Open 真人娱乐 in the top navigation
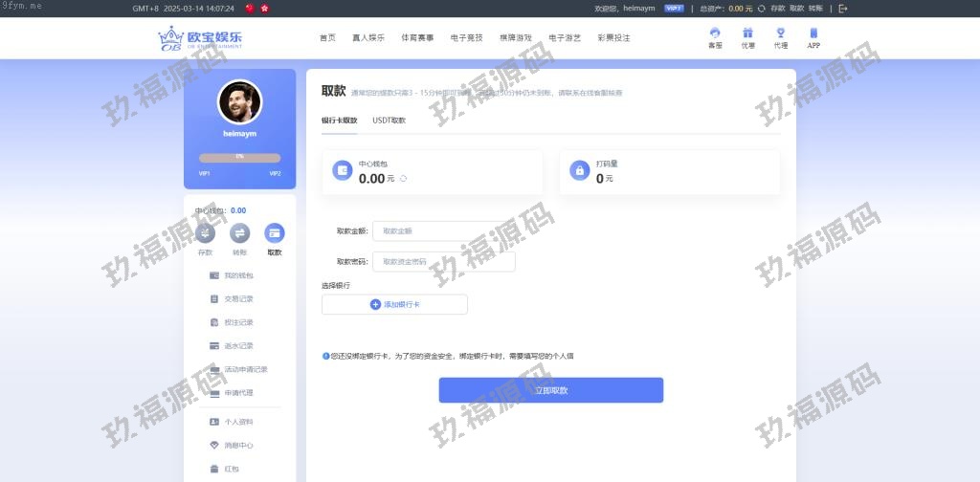This screenshot has height=482, width=980. [367, 38]
